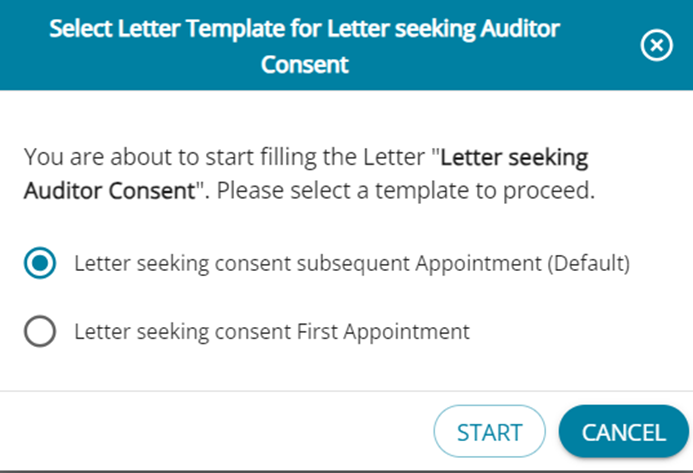Click the START button

(x=489, y=432)
